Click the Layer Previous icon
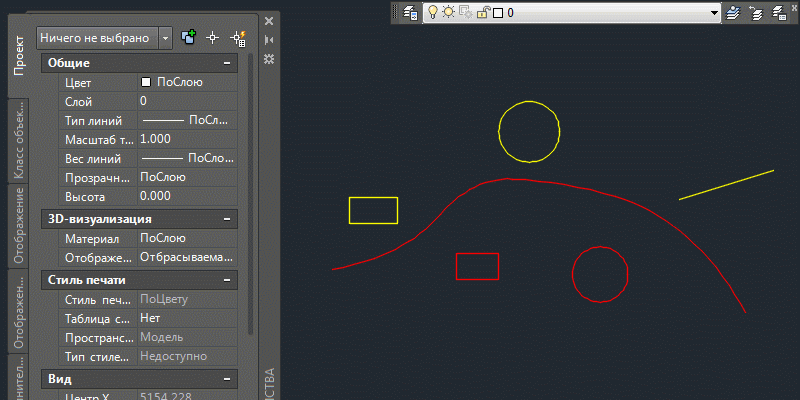Viewport: 800px width, 400px height. [x=756, y=13]
